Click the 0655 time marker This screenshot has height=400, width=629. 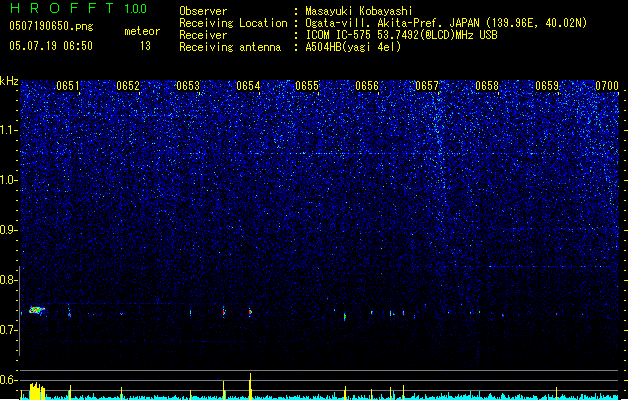click(307, 86)
